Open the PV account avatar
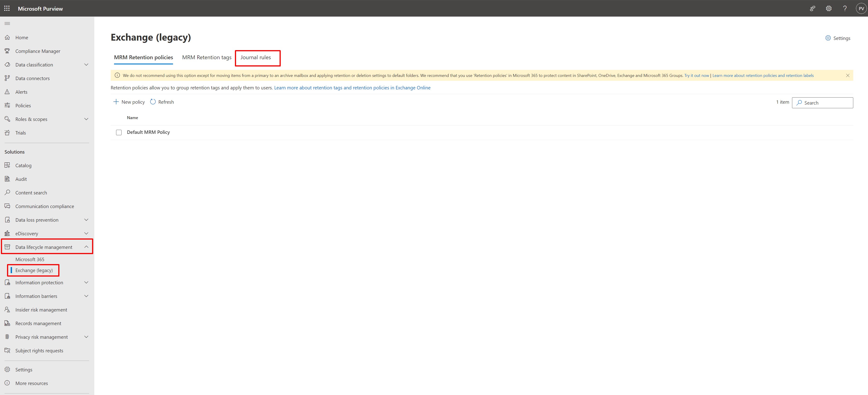This screenshot has width=868, height=395. [861, 8]
